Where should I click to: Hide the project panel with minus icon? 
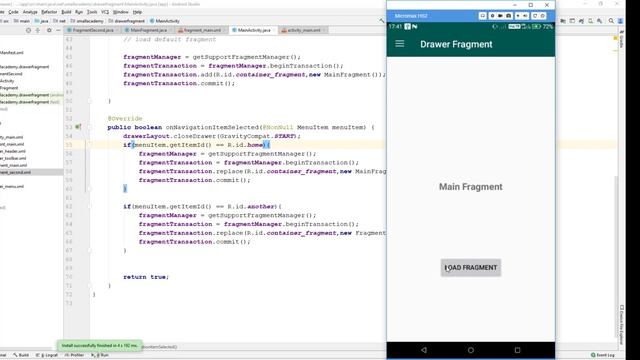point(58,30)
